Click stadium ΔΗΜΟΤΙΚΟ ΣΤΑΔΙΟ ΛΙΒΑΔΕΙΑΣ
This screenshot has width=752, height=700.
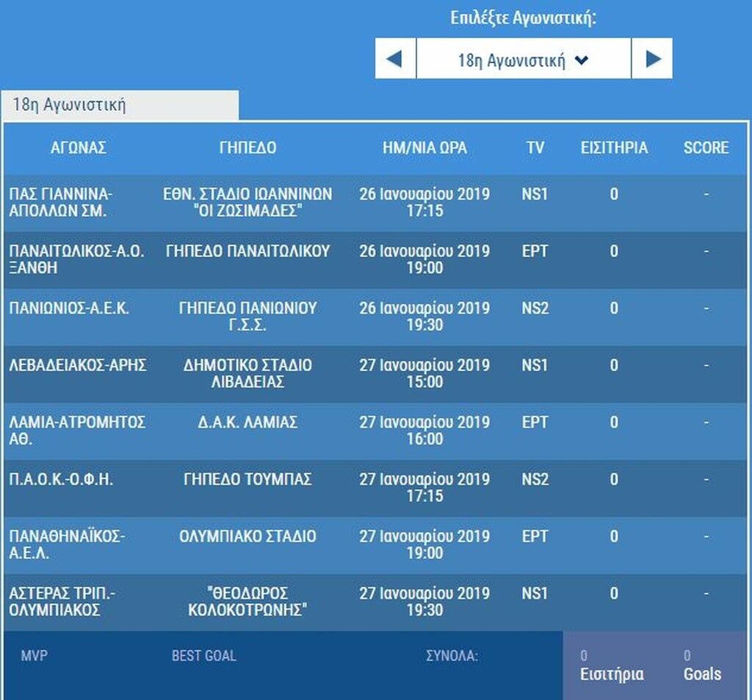[247, 373]
